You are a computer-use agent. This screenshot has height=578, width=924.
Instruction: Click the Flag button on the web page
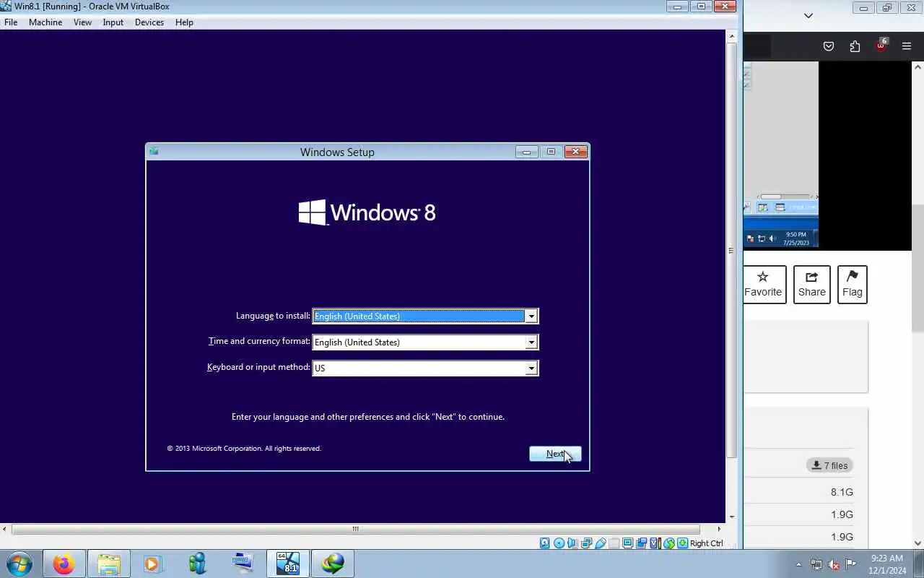click(x=853, y=284)
